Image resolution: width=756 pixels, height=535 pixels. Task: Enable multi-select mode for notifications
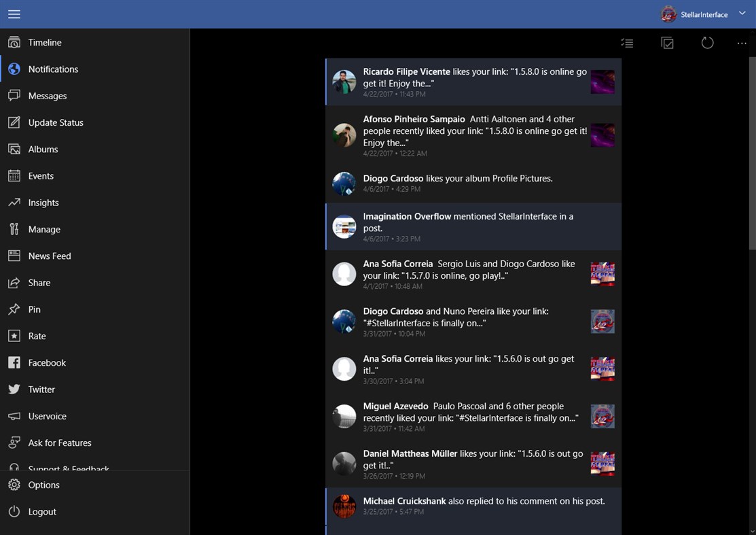[626, 42]
